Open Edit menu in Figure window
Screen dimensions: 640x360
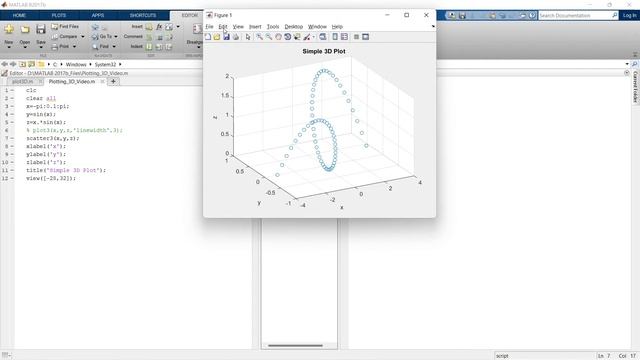click(223, 27)
